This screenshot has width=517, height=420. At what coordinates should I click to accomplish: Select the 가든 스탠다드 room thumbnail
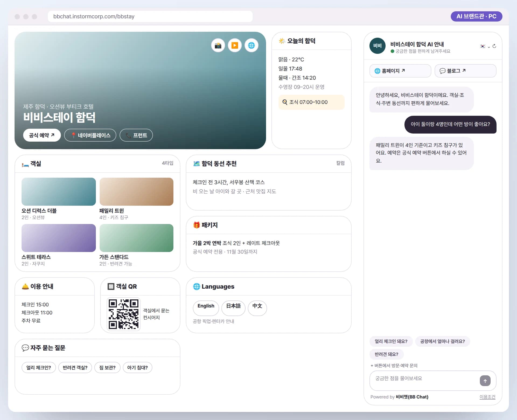pos(136,238)
